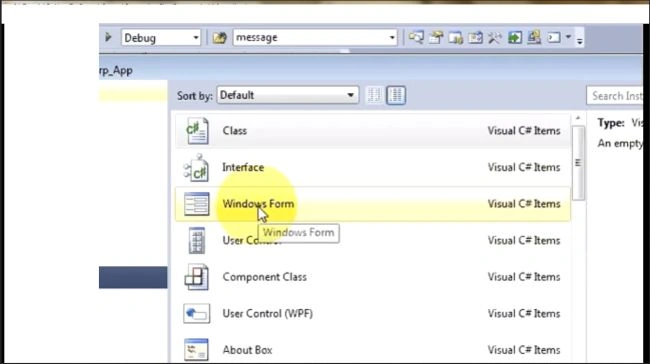
Task: Click the Start Debugging play arrow
Action: click(108, 37)
